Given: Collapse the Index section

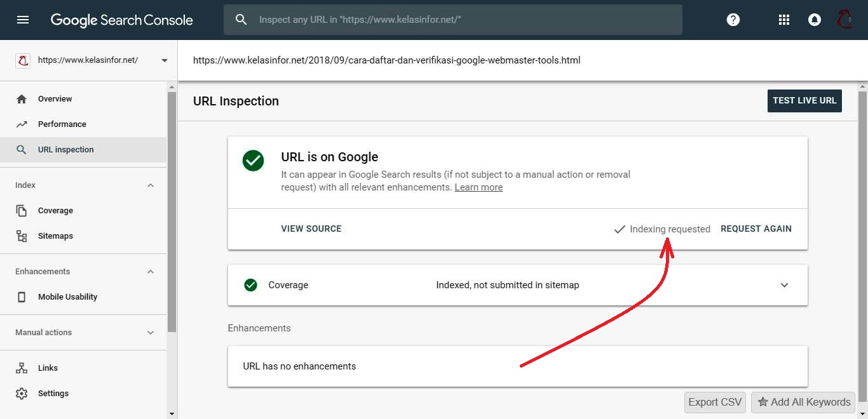Looking at the screenshot, I should tap(151, 185).
